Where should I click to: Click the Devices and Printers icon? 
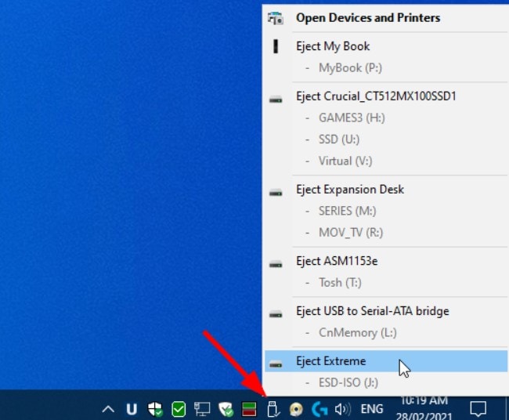276,18
